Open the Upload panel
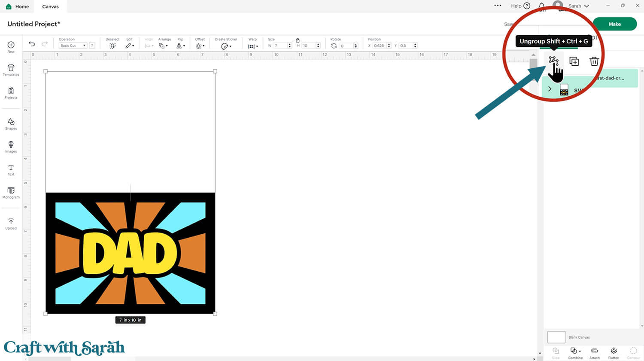 point(11,224)
